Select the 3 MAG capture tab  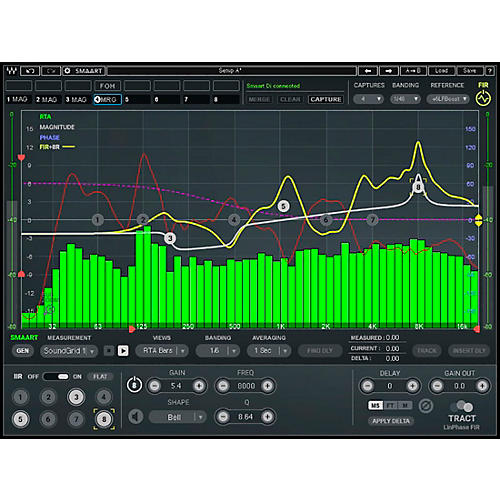click(x=76, y=99)
